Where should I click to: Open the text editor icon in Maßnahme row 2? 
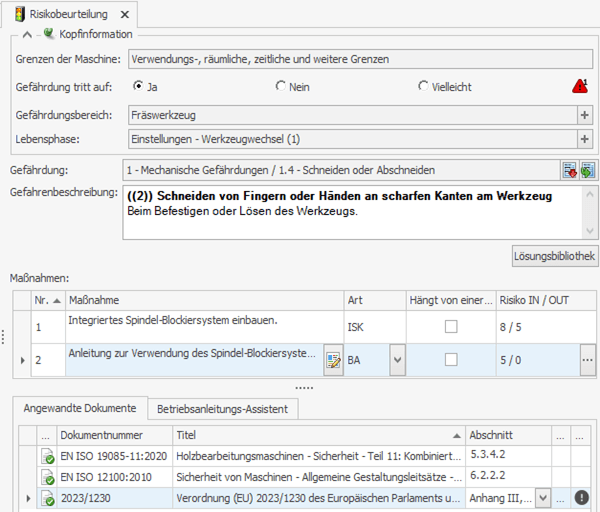pyautogui.click(x=333, y=360)
